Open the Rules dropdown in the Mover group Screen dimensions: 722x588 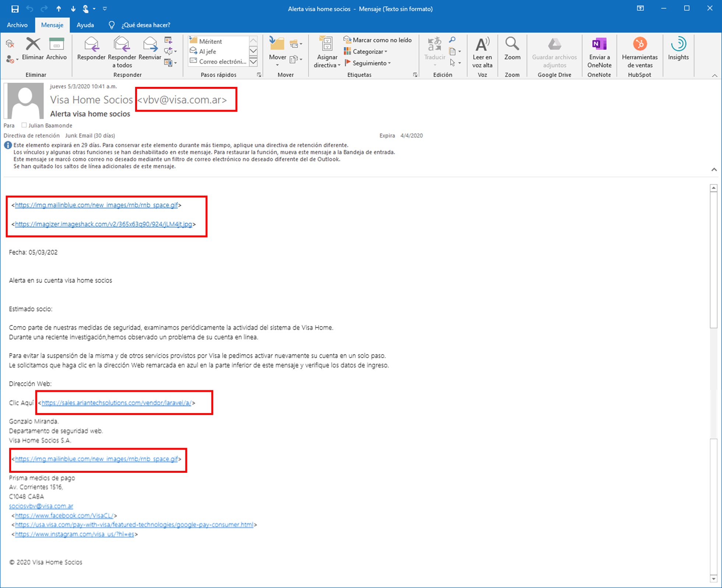tap(296, 44)
